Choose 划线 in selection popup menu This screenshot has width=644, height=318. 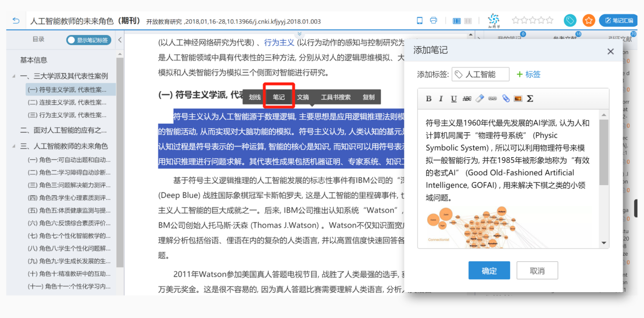click(x=255, y=97)
